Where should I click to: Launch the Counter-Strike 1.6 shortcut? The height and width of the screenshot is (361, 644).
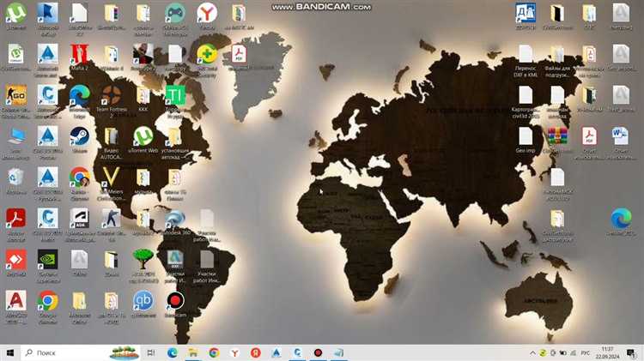tap(112, 225)
